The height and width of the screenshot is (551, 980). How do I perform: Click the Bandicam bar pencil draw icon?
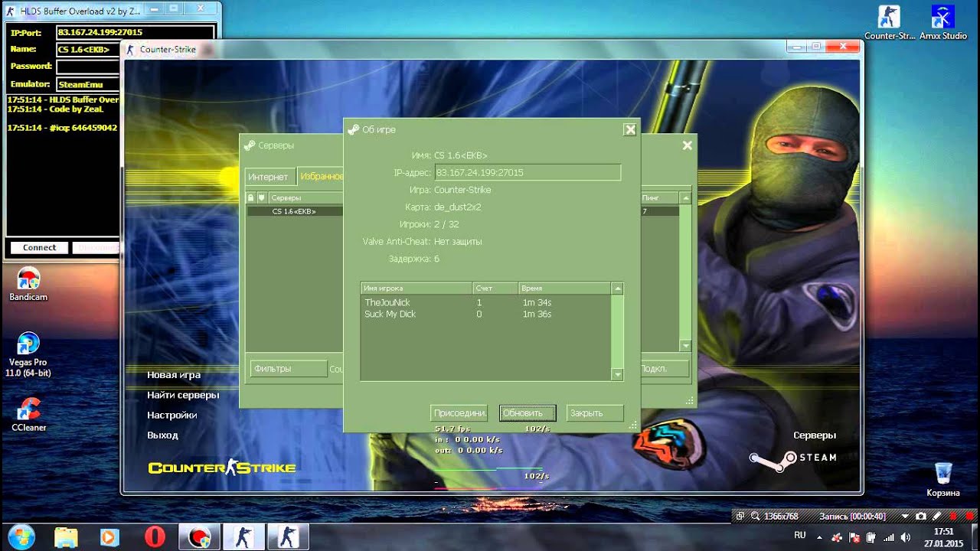[x=936, y=516]
